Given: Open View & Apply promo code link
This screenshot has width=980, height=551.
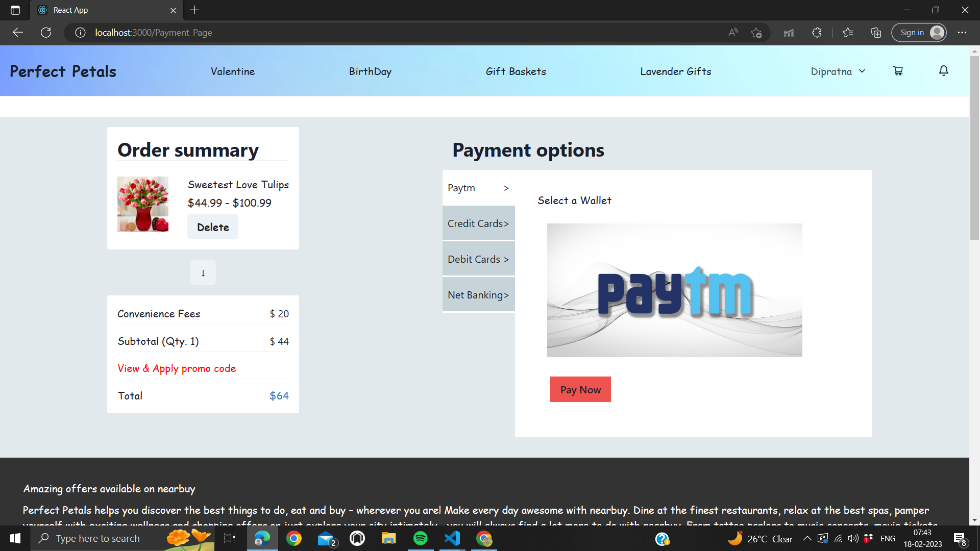Looking at the screenshot, I should [177, 368].
